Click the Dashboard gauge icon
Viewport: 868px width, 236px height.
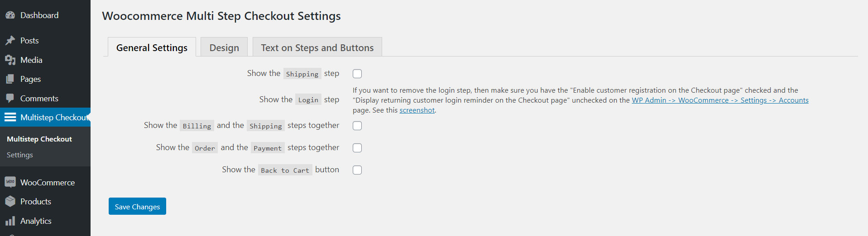click(10, 15)
